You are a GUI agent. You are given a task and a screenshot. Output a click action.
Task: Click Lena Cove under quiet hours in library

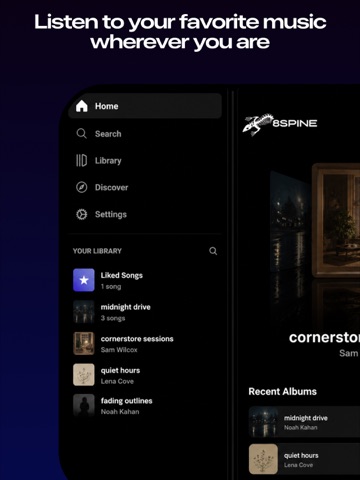(117, 381)
